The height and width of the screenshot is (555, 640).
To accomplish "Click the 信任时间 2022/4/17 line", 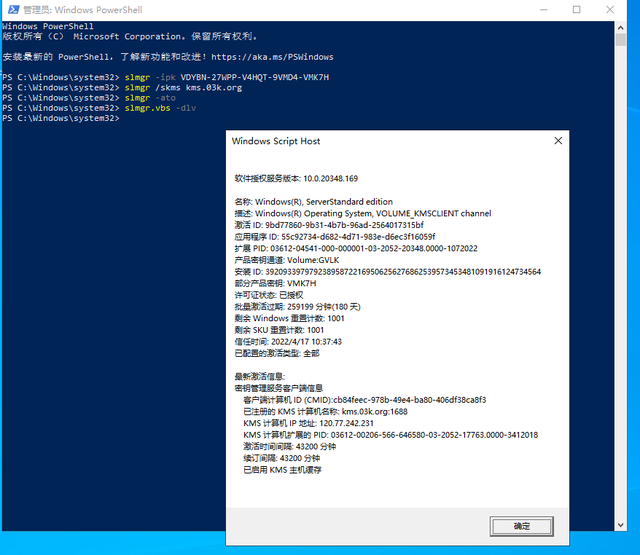I will pos(288,342).
